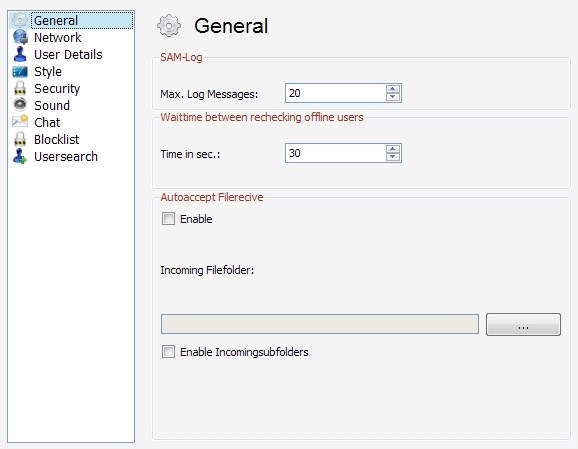Enable Autoaccept Filerecive checkbox
The image size is (578, 449).
coord(168,219)
